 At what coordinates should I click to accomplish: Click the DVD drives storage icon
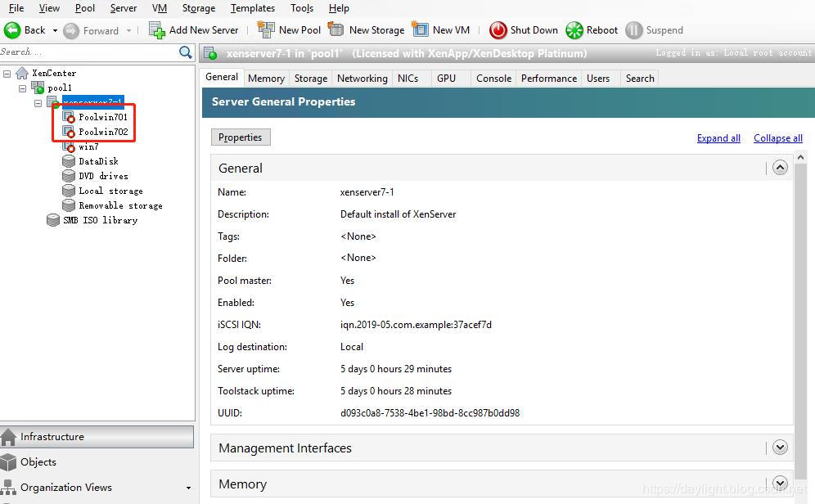point(69,176)
